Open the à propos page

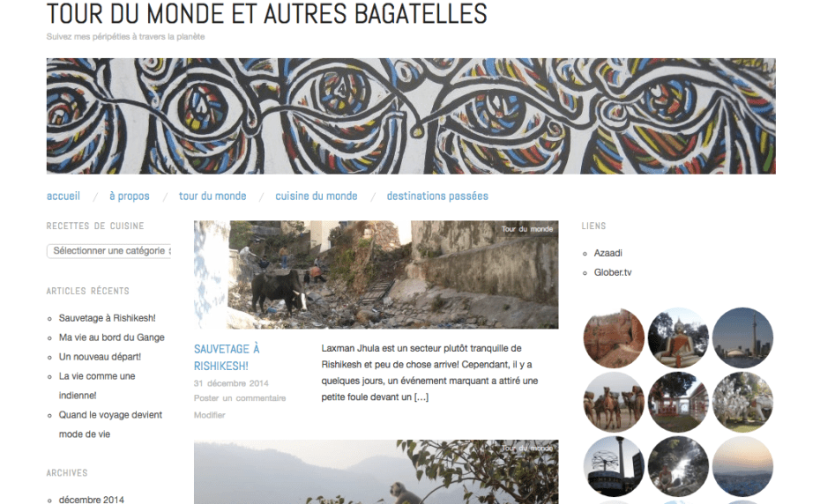(129, 196)
